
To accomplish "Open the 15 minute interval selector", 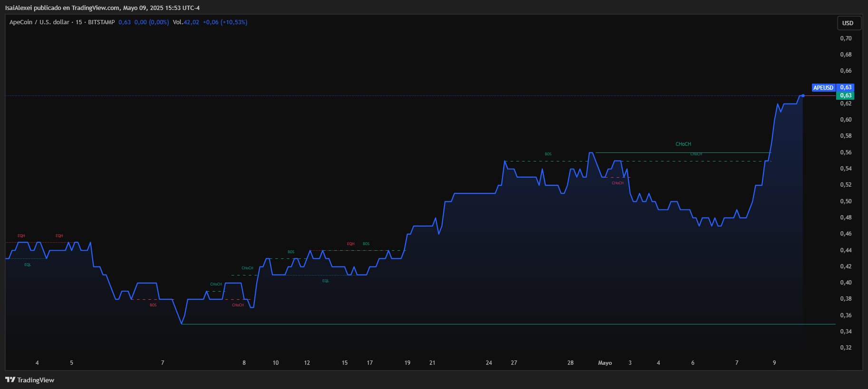I will click(79, 22).
